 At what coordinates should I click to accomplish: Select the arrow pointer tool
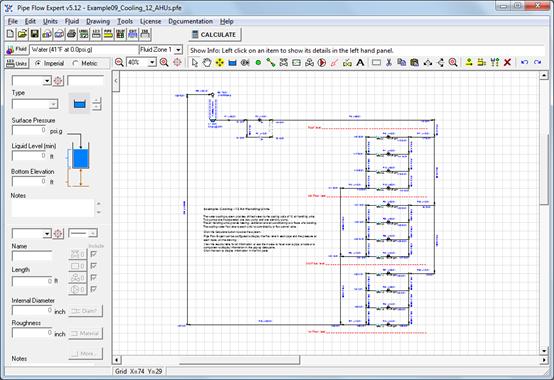point(195,63)
